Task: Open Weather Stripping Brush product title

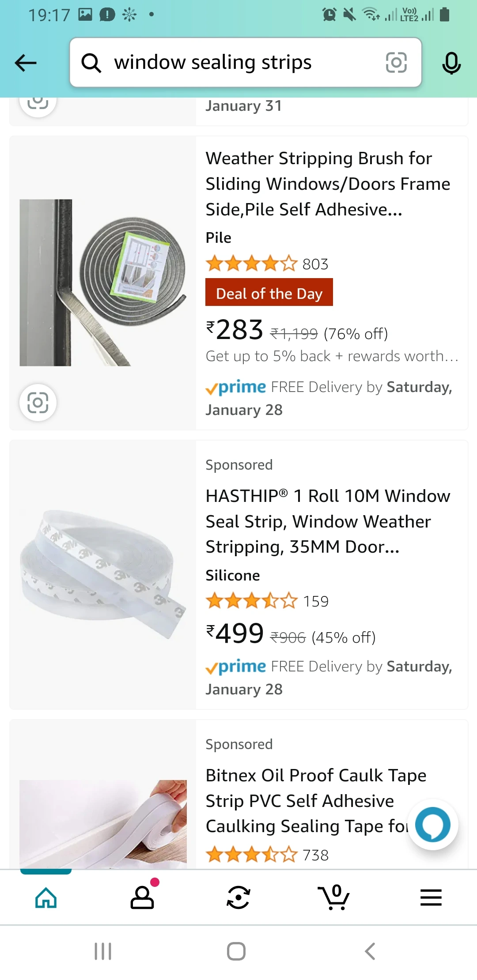Action: 328,184
